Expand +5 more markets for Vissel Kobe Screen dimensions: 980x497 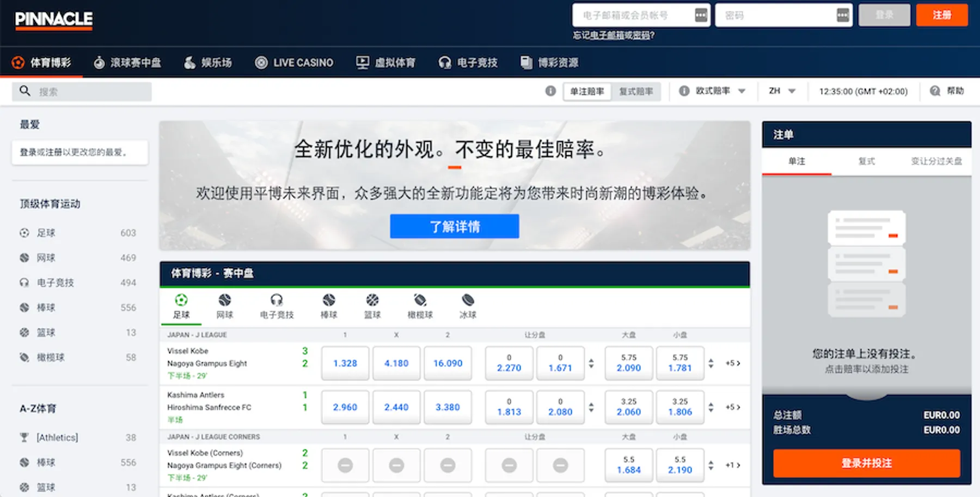(x=733, y=363)
